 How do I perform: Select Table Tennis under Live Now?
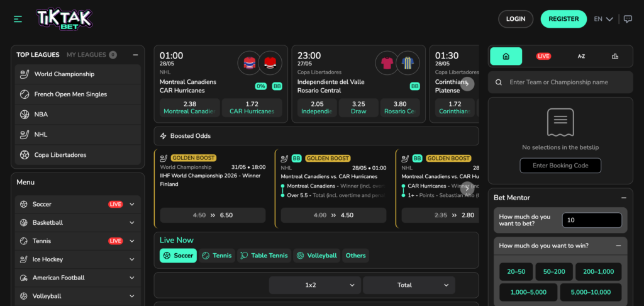264,256
